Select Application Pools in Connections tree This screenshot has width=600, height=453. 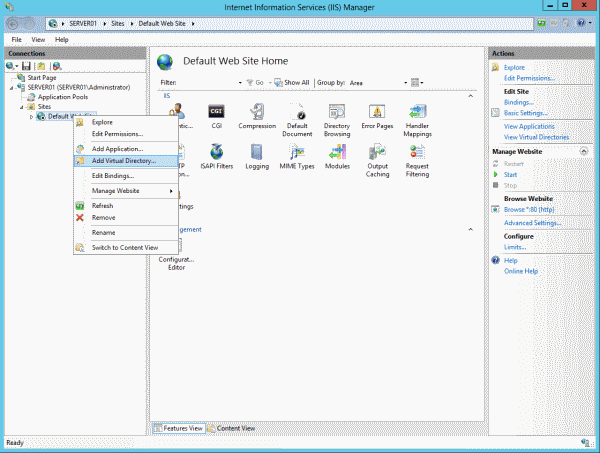(x=63, y=97)
